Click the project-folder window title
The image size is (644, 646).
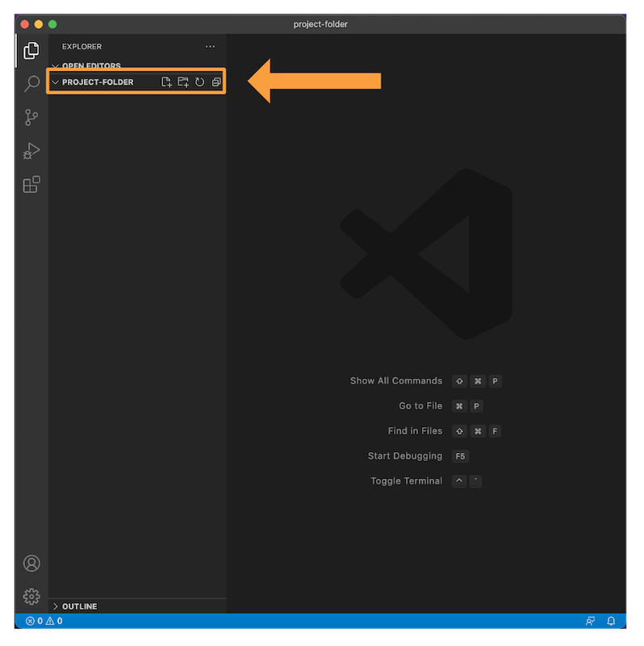(x=320, y=24)
